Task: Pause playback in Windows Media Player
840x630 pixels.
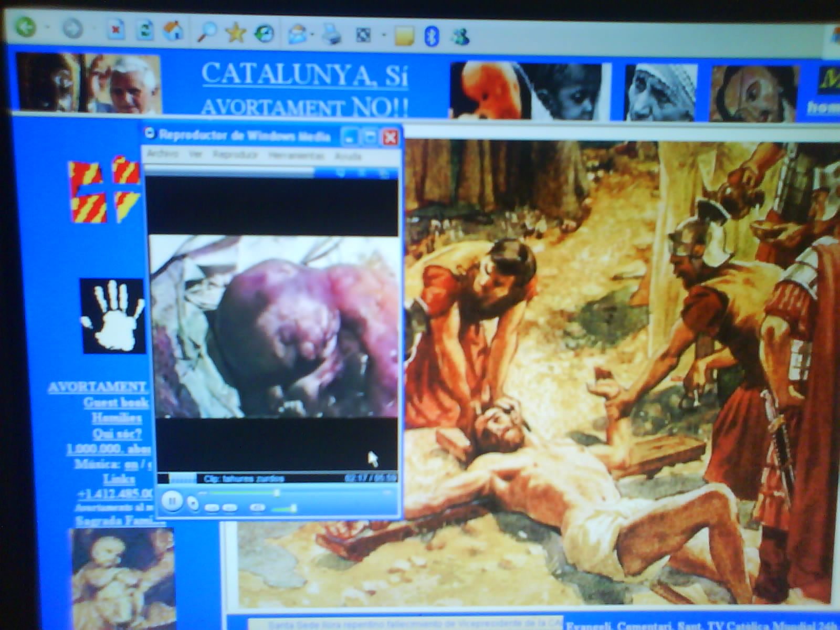Action: (171, 501)
